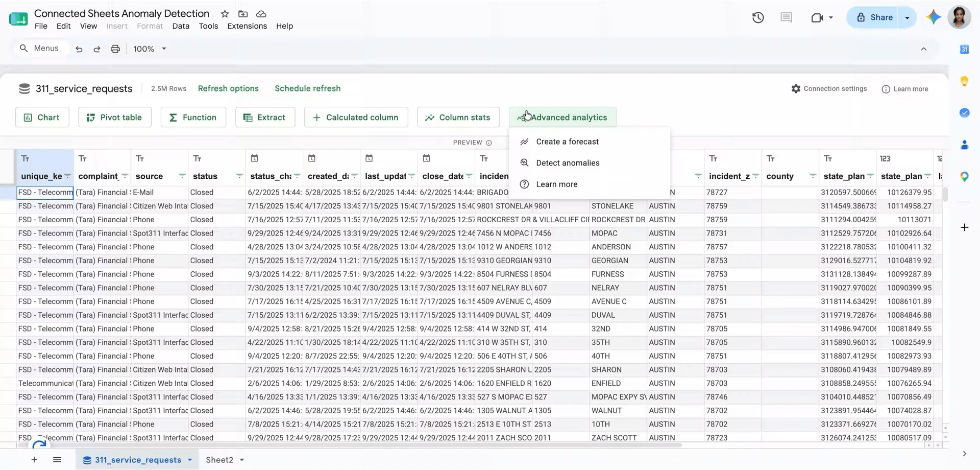The width and height of the screenshot is (980, 470).
Task: Click the vertical scrollbar thumb
Action: pyautogui.click(x=945, y=194)
